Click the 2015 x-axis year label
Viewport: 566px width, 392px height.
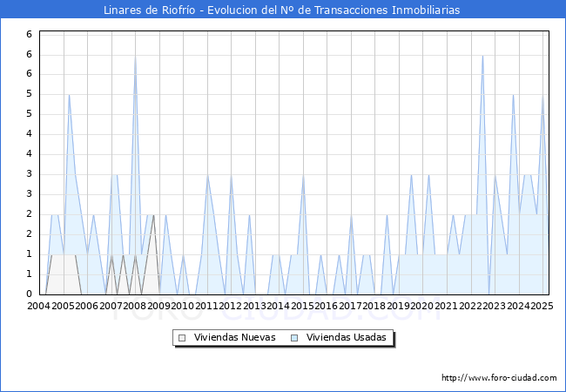click(302, 306)
